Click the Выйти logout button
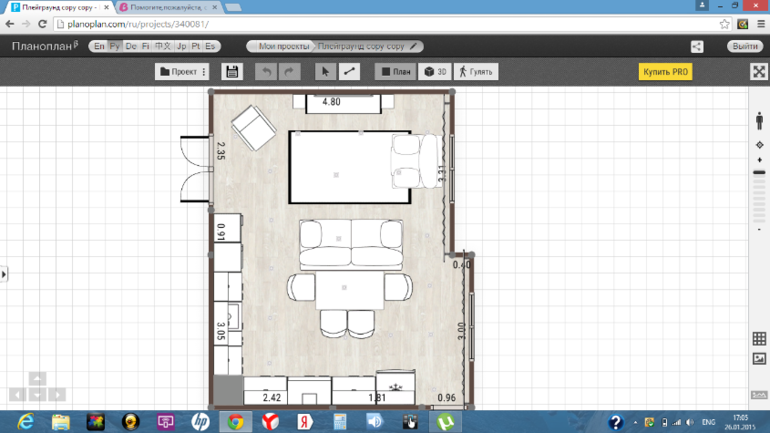The height and width of the screenshot is (433, 770). (744, 46)
